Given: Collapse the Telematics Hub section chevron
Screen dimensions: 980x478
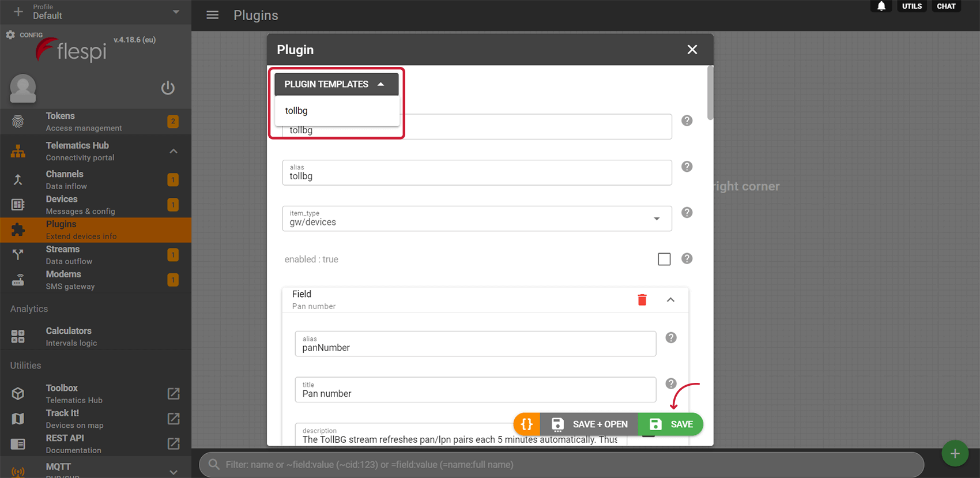Looking at the screenshot, I should coord(174,151).
